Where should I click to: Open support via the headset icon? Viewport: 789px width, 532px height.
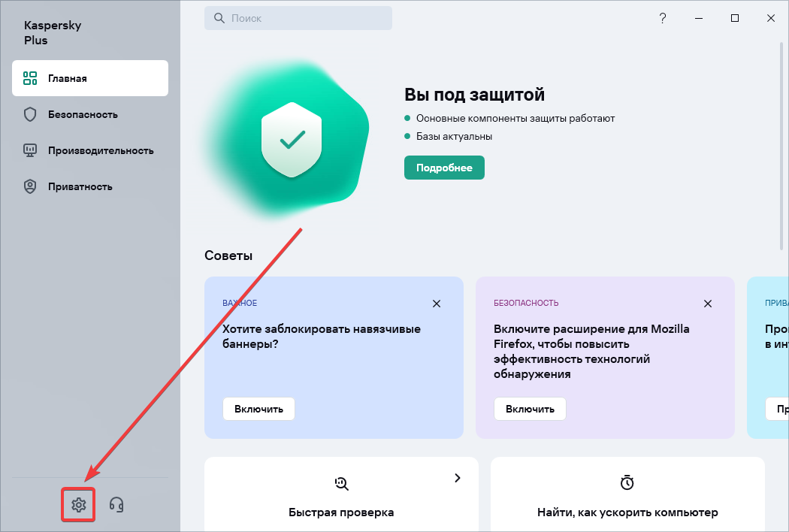click(x=116, y=504)
